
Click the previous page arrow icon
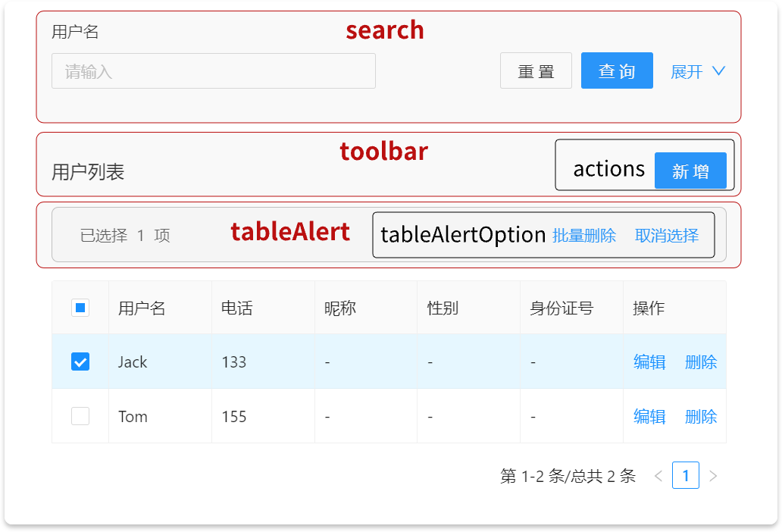[658, 476]
